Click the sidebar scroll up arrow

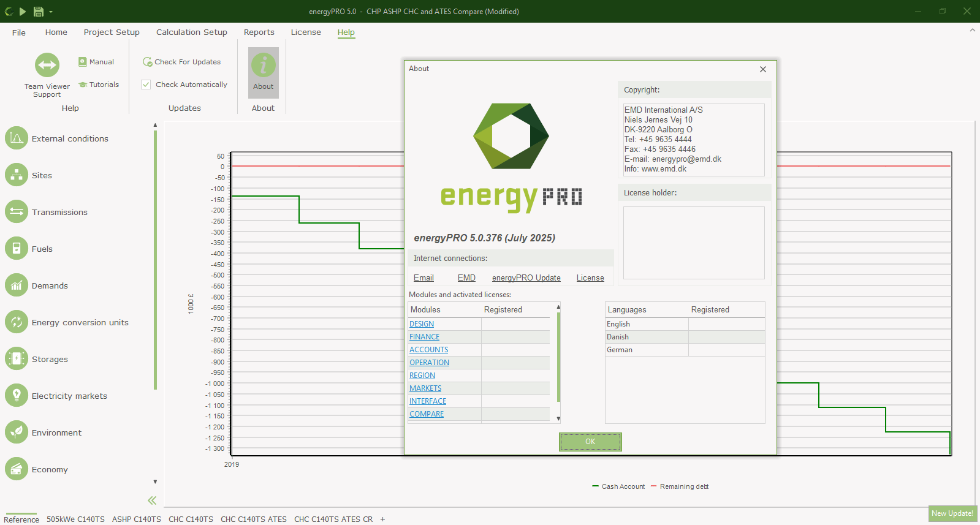pos(155,125)
